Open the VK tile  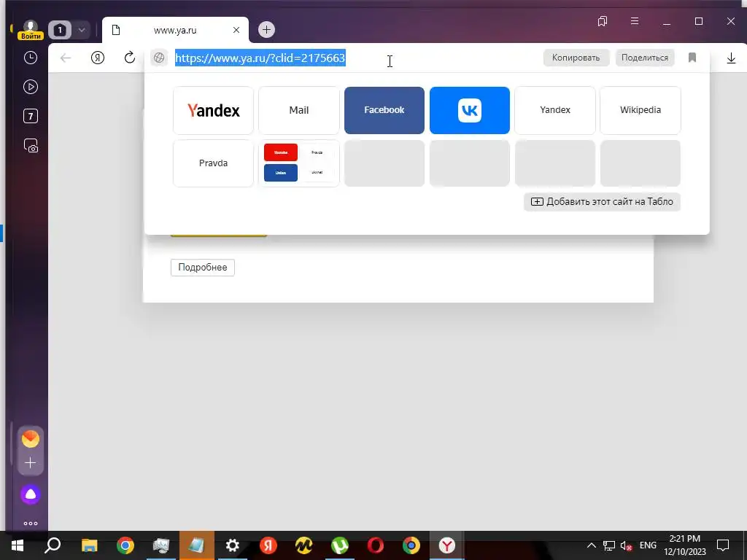470,111
